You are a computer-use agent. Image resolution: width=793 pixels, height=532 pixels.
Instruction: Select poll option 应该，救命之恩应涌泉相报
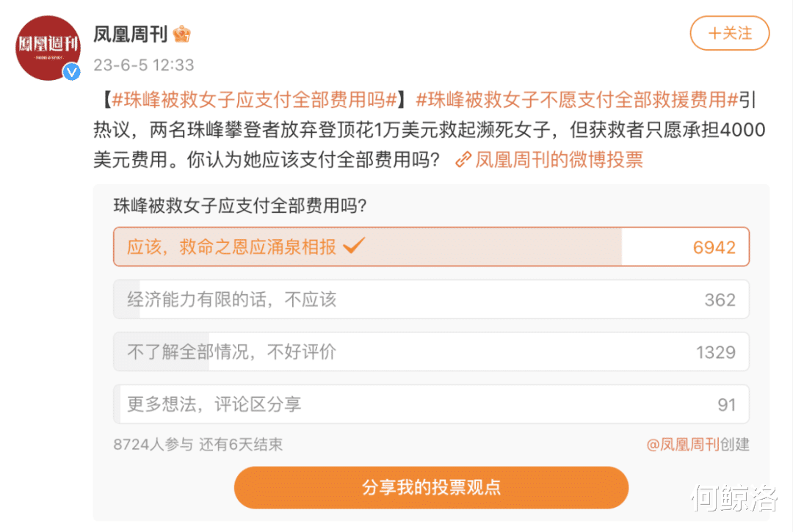click(x=231, y=247)
